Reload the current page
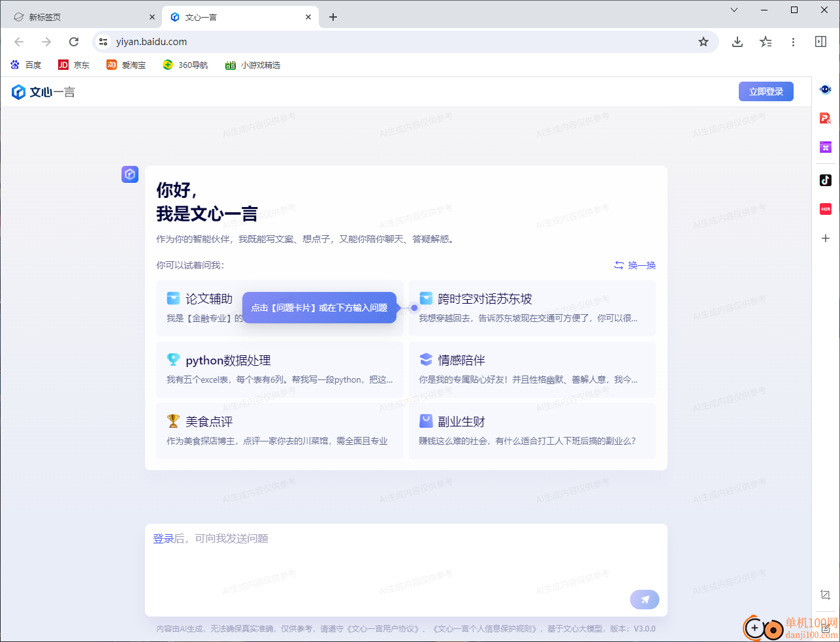The height and width of the screenshot is (642, 840). point(74,42)
